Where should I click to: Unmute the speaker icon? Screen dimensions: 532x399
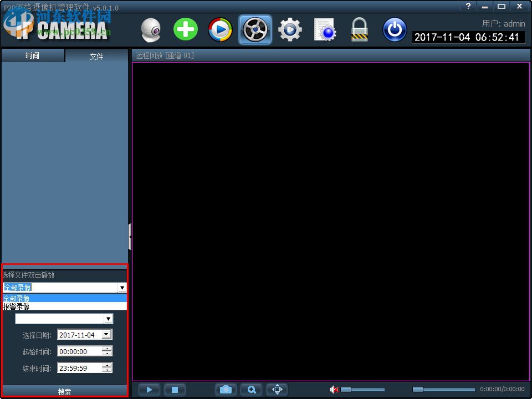334,390
